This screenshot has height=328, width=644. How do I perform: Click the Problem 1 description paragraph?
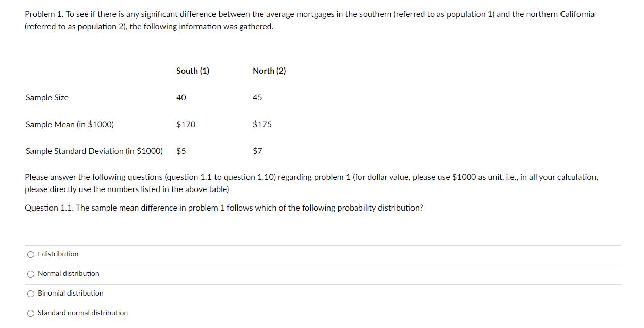(x=309, y=20)
